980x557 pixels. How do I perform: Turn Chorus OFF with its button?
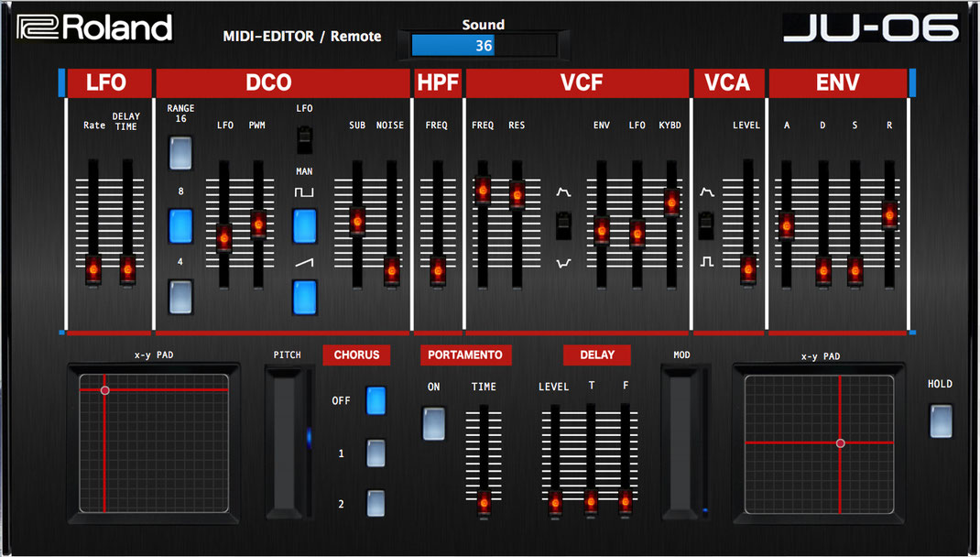pyautogui.click(x=376, y=400)
